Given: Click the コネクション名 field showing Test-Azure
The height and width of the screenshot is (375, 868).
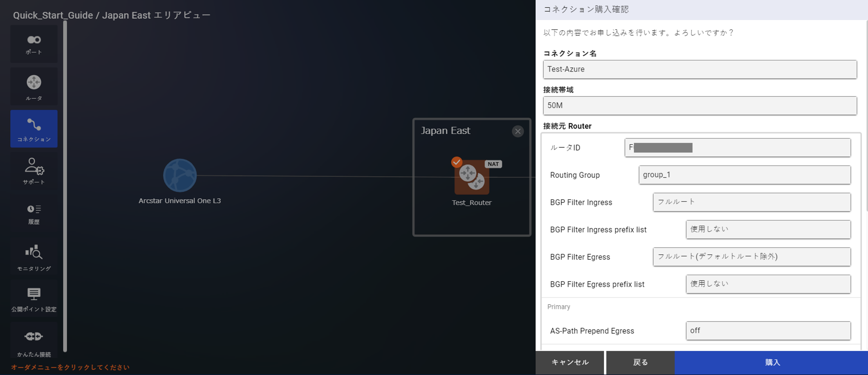Looking at the screenshot, I should [700, 69].
